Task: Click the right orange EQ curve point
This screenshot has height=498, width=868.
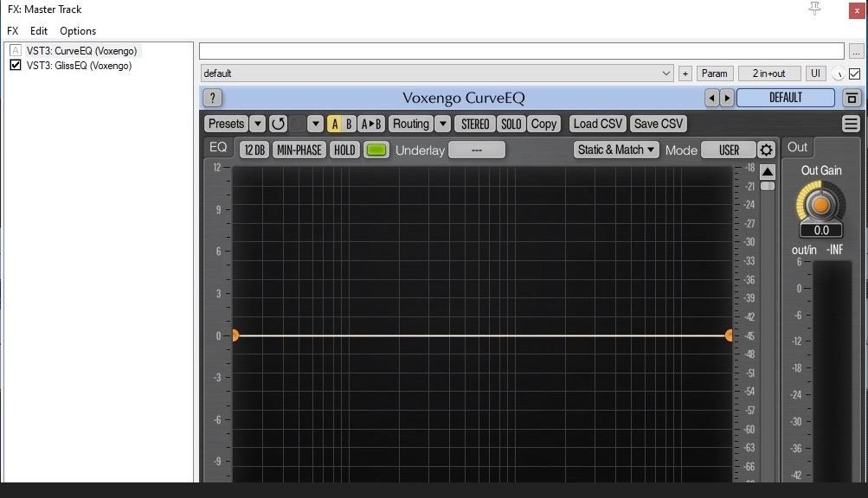Action: coord(729,335)
